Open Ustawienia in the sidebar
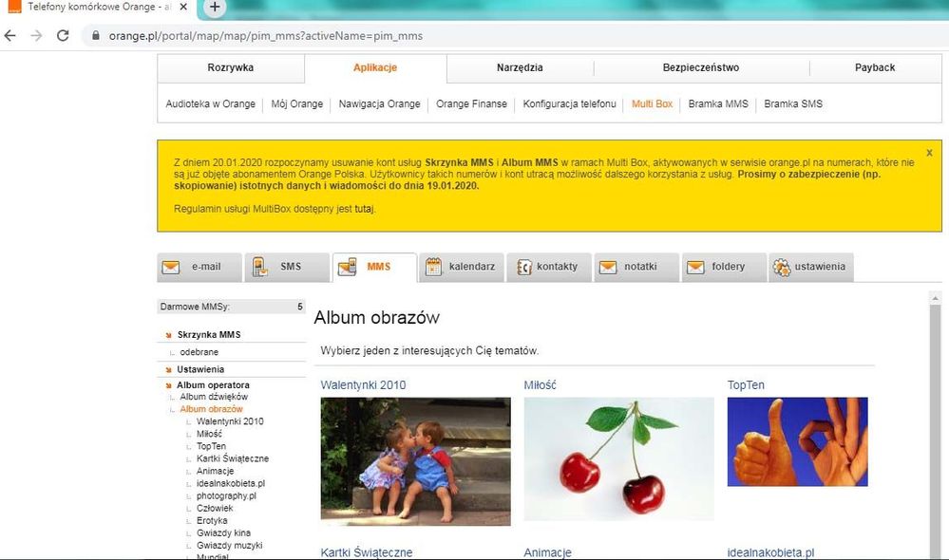This screenshot has height=560, width=949. point(200,369)
